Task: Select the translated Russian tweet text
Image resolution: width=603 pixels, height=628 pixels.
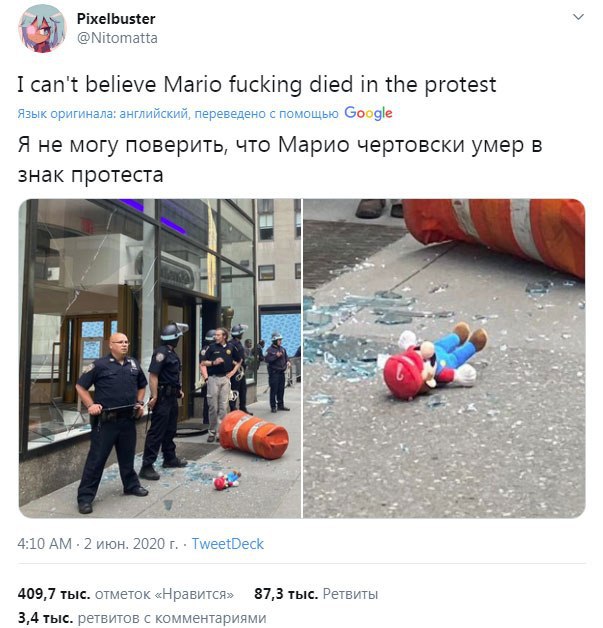Action: 279,159
